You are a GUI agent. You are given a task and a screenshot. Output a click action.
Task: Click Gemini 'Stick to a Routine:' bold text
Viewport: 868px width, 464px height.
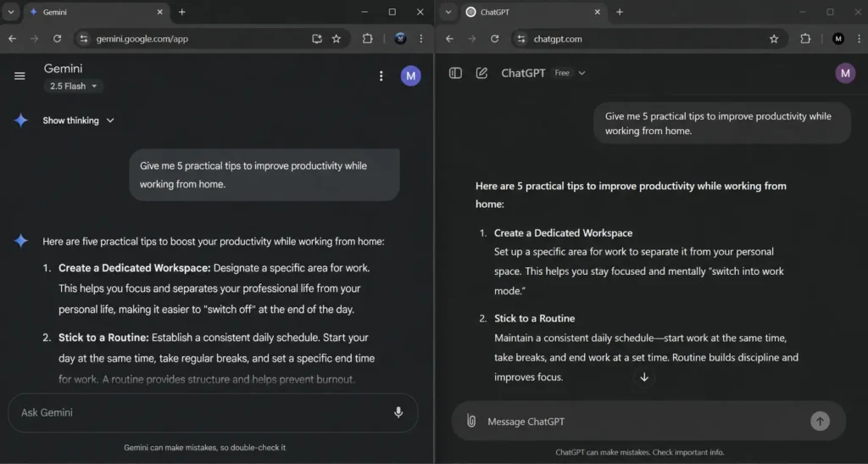click(103, 338)
